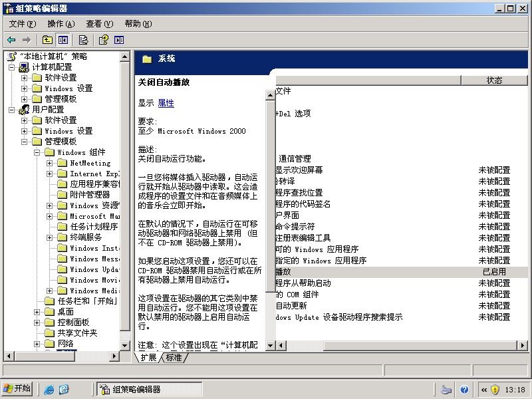Click settings list horizontal scrollbar thumb
Screen dimensions: 532x399
pyautogui.click(x=420, y=346)
